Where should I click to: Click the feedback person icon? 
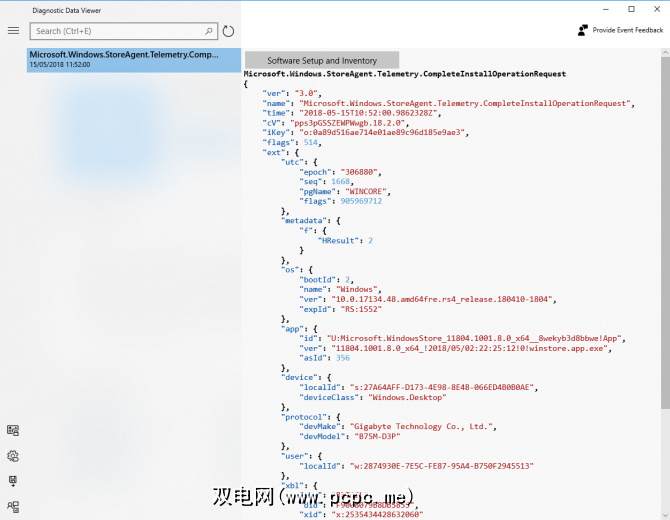[582, 30]
